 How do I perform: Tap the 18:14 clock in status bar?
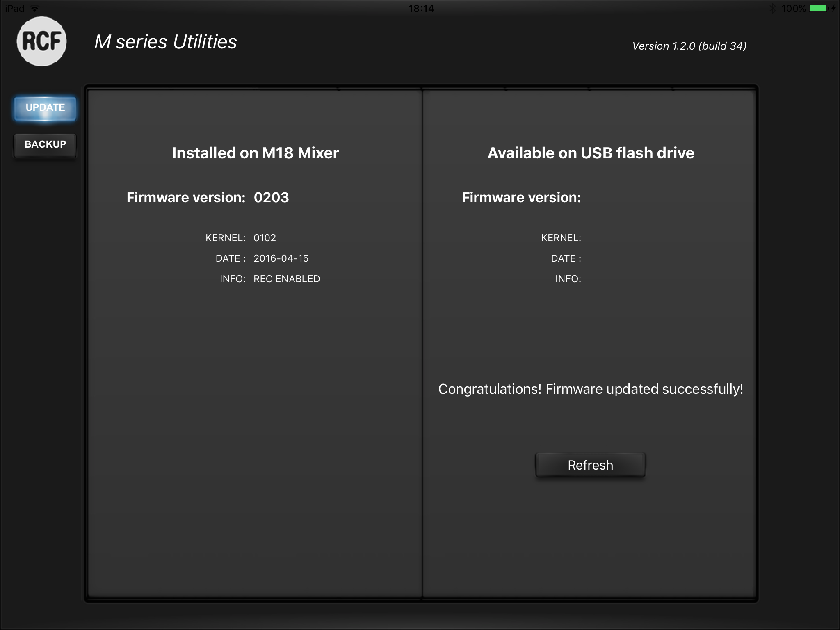[x=421, y=8]
